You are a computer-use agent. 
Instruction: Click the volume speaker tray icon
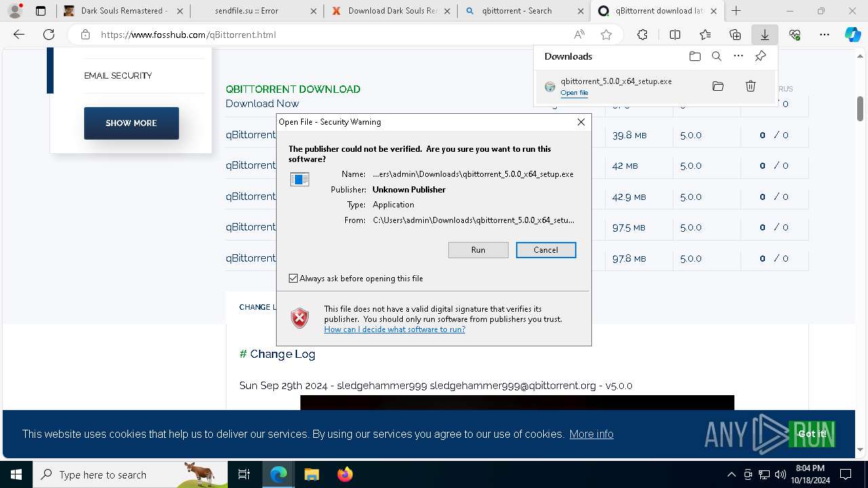coord(781,474)
